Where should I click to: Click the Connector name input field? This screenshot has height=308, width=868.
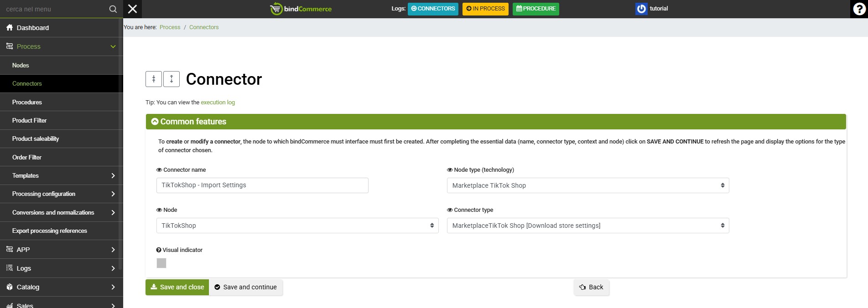(x=262, y=185)
